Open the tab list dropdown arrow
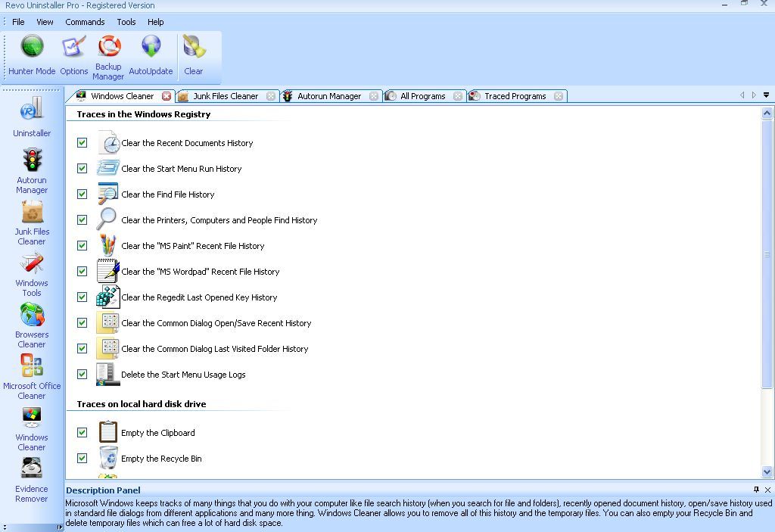The image size is (775, 532). click(766, 95)
